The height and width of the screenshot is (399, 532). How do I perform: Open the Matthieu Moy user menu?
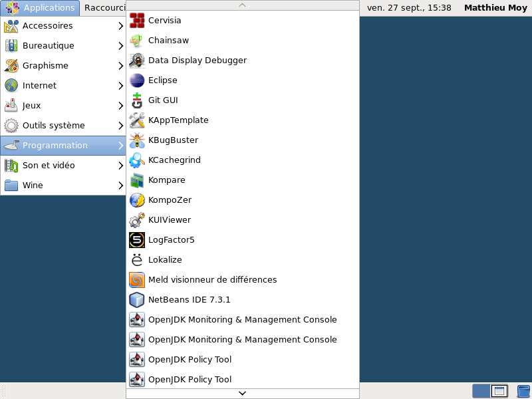coord(495,8)
